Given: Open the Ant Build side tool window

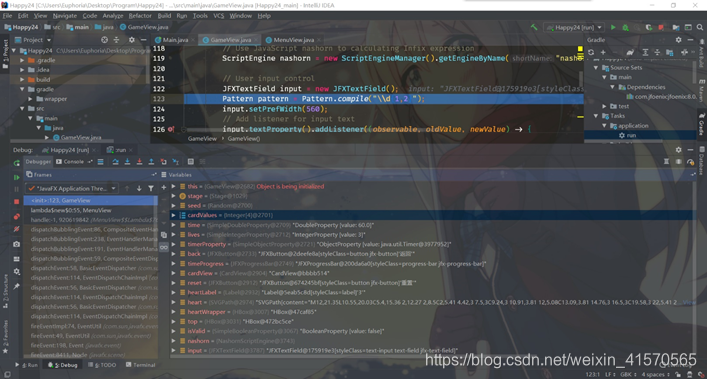Looking at the screenshot, I should point(702,54).
